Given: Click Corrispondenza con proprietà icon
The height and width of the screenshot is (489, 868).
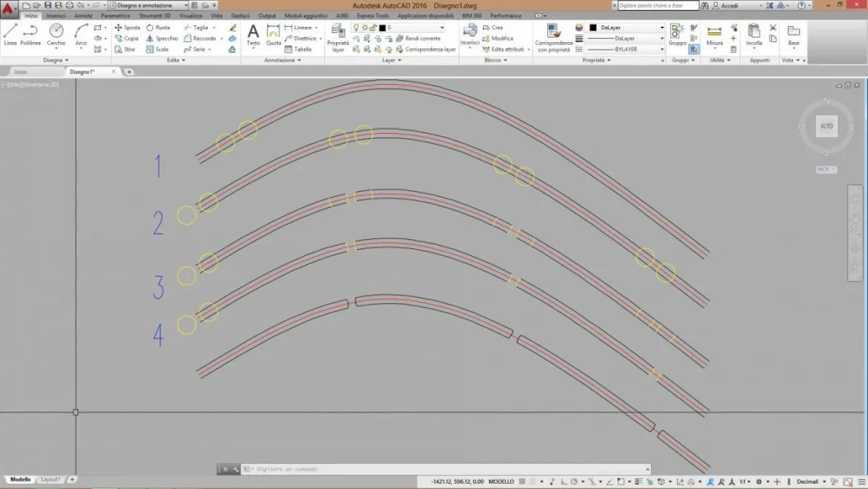Looking at the screenshot, I should [553, 37].
